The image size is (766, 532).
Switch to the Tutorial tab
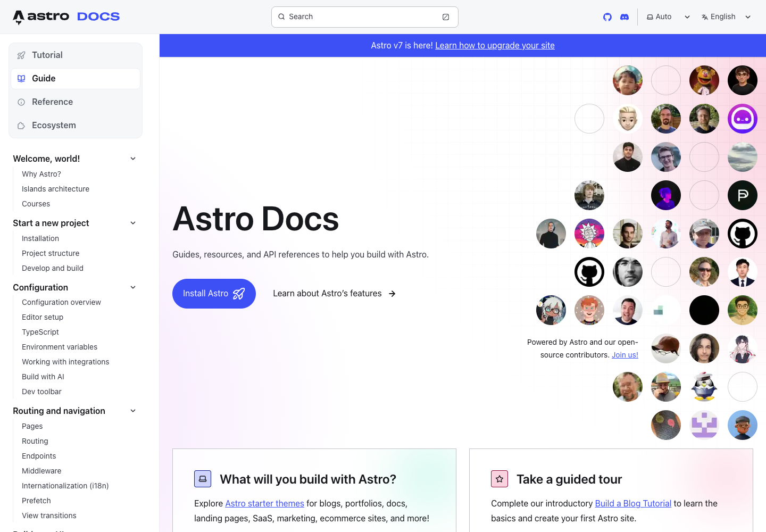76,55
